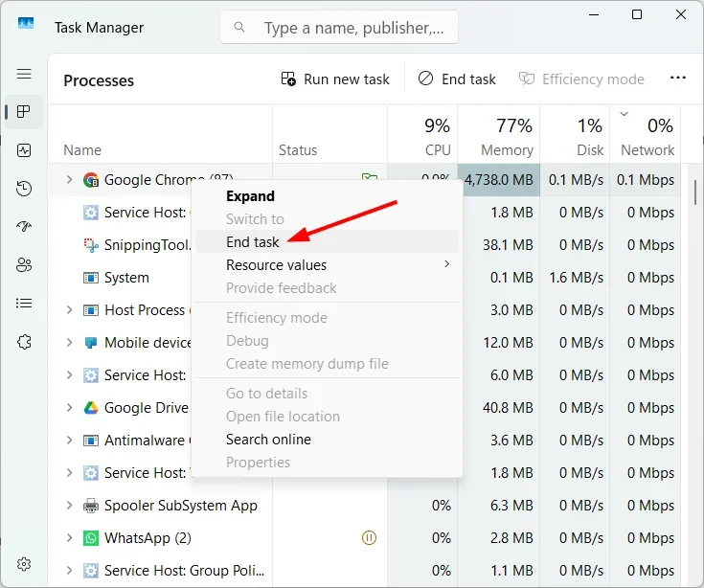Click End task in the toolbar
Viewport: 704px width, 588px height.
click(x=457, y=79)
